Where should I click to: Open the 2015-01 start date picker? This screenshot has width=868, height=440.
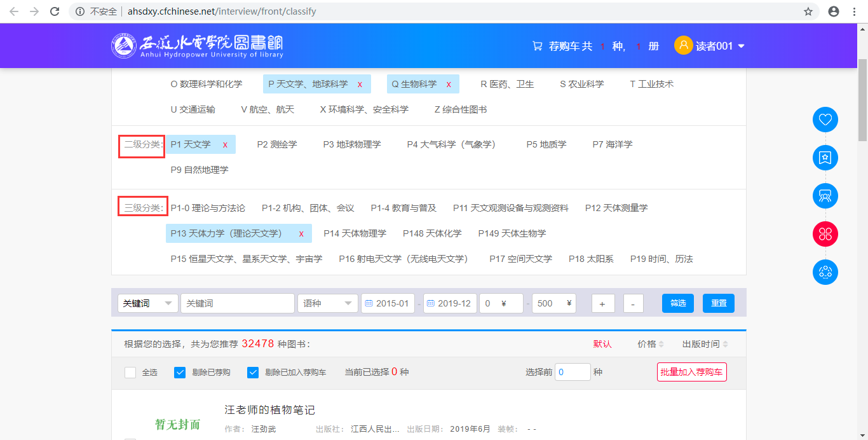pyautogui.click(x=388, y=303)
